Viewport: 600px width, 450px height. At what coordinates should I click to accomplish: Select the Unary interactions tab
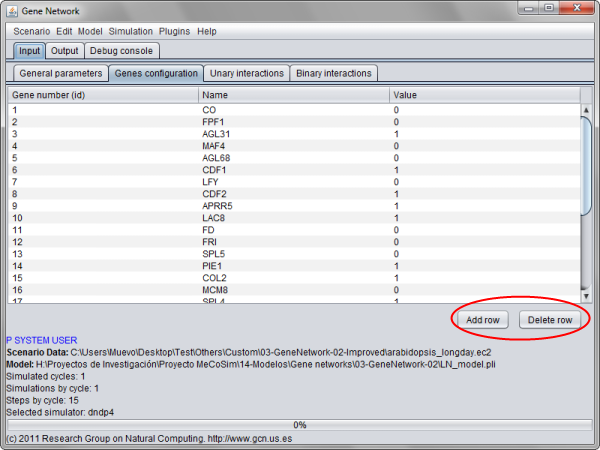247,73
